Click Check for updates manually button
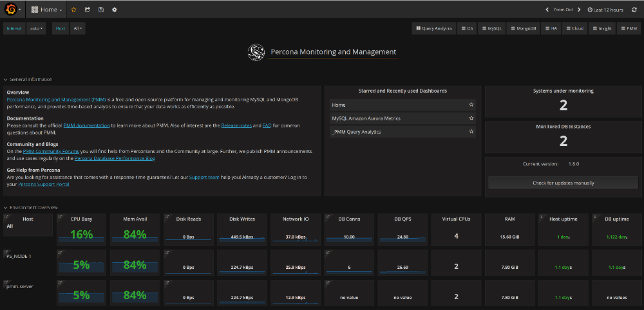 pyautogui.click(x=563, y=183)
